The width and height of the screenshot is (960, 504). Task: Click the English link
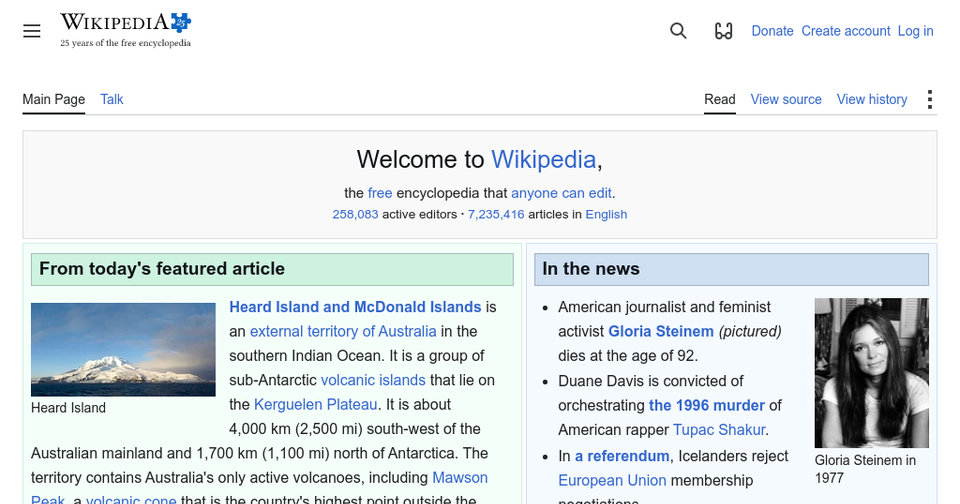(x=606, y=214)
